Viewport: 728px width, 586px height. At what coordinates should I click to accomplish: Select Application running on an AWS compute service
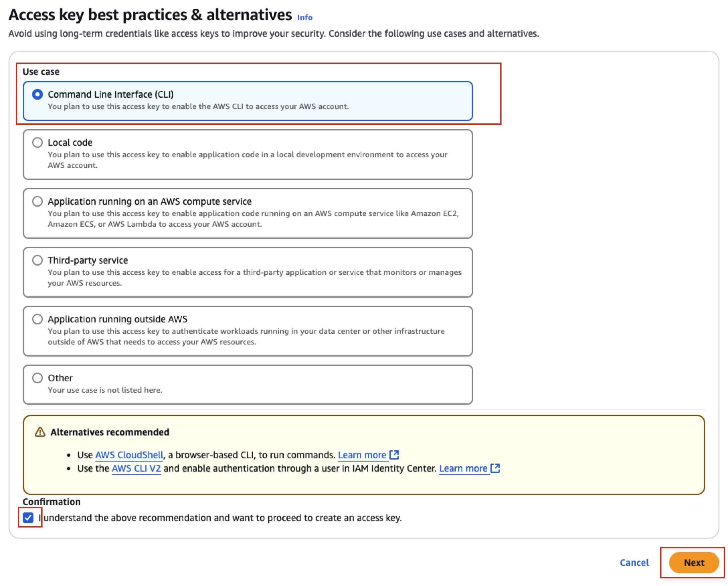(37, 202)
